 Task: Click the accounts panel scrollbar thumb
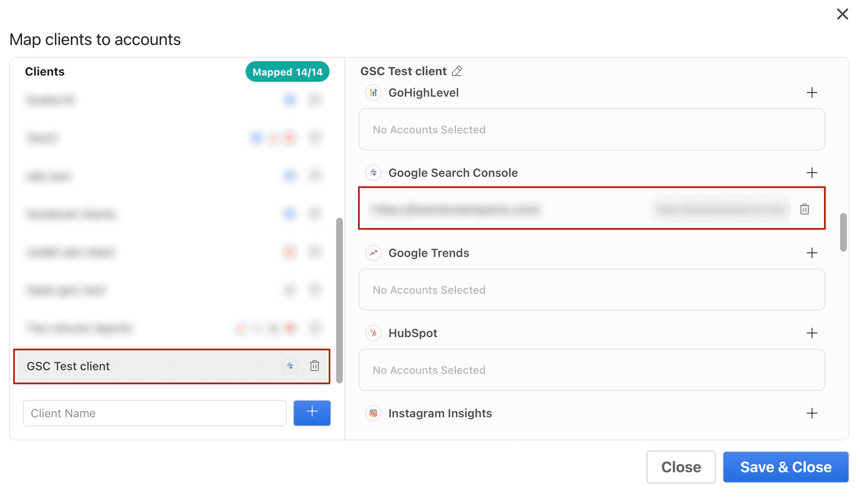click(843, 232)
